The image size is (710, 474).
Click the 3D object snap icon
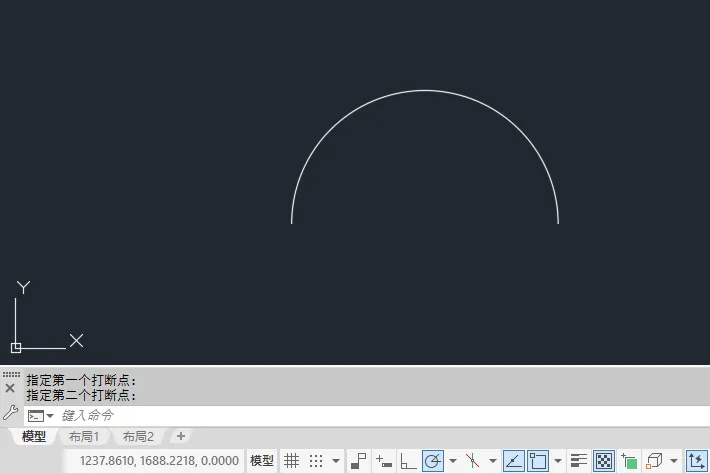pyautogui.click(x=655, y=461)
